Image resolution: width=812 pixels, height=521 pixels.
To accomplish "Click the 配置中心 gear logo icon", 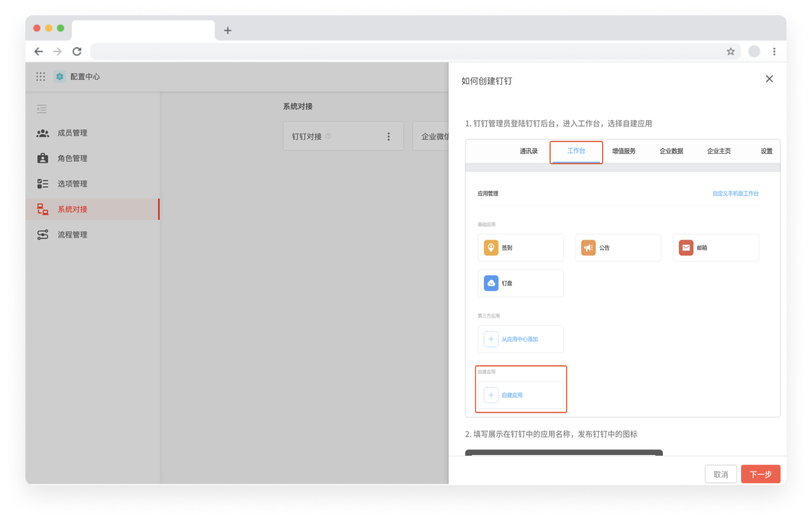I will [x=60, y=77].
